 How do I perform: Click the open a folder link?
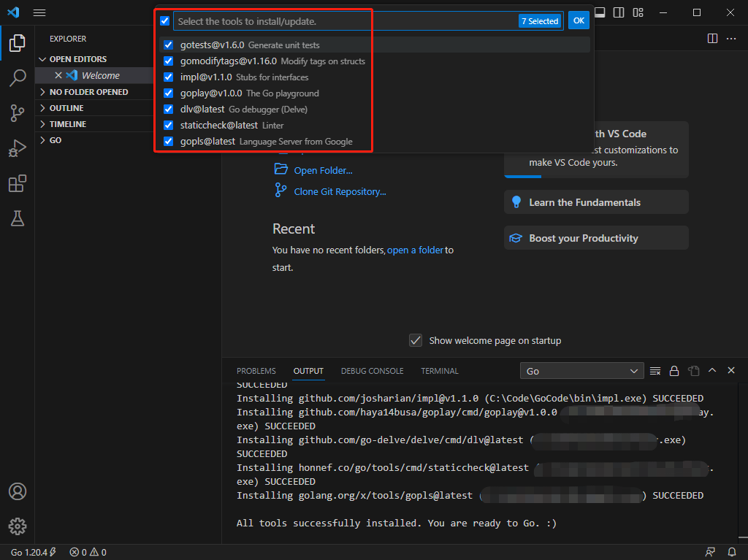point(415,250)
